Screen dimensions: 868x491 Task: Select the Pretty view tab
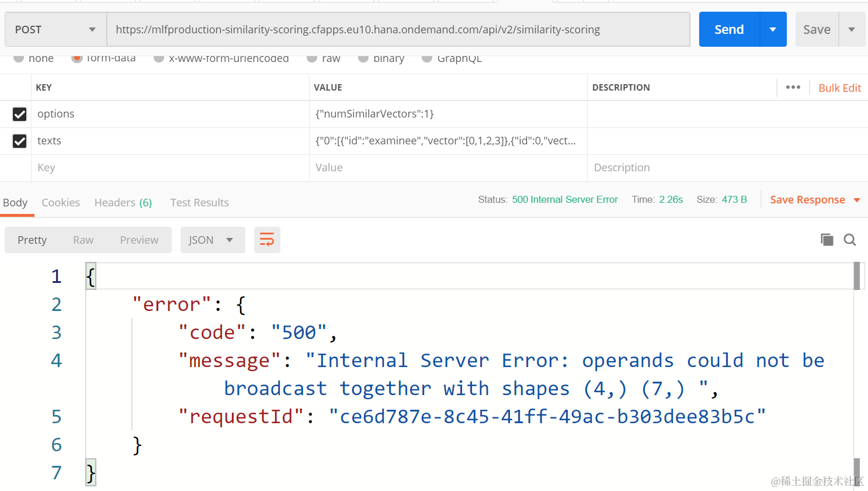pyautogui.click(x=32, y=240)
